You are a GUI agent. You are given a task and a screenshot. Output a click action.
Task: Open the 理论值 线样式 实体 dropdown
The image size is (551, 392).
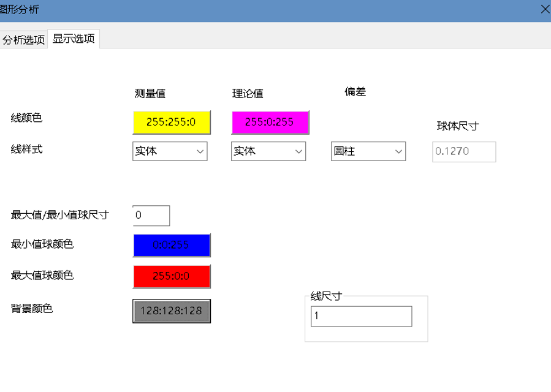pos(268,151)
